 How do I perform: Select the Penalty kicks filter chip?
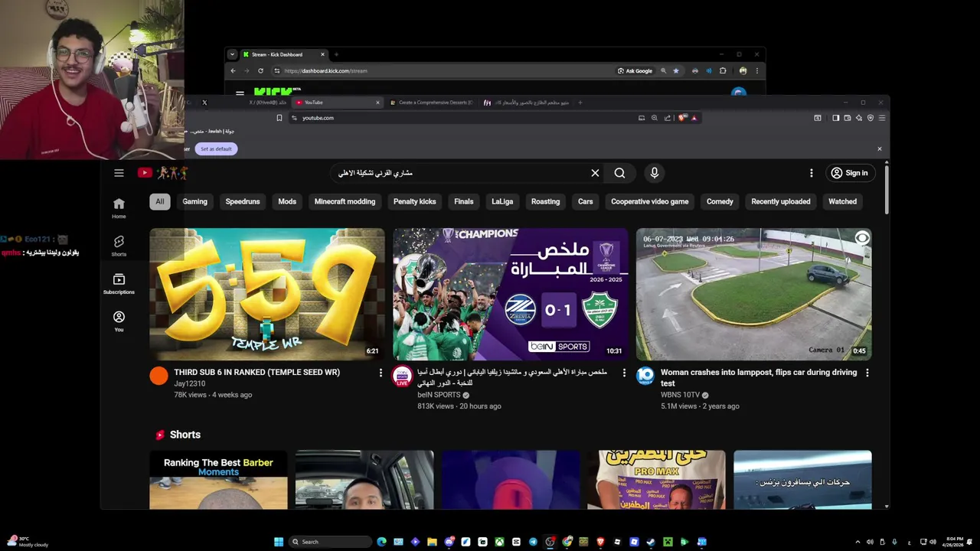[x=414, y=201]
